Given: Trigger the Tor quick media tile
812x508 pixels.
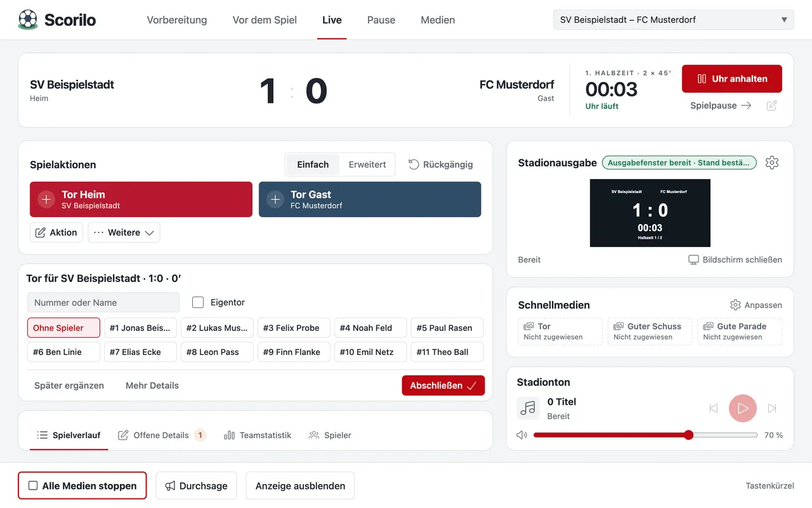Looking at the screenshot, I should coord(560,331).
